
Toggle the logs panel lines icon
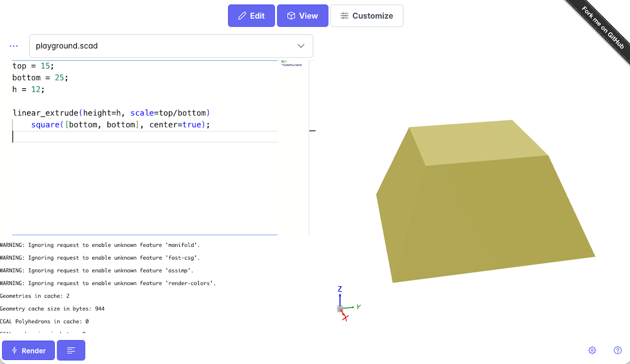click(x=71, y=351)
